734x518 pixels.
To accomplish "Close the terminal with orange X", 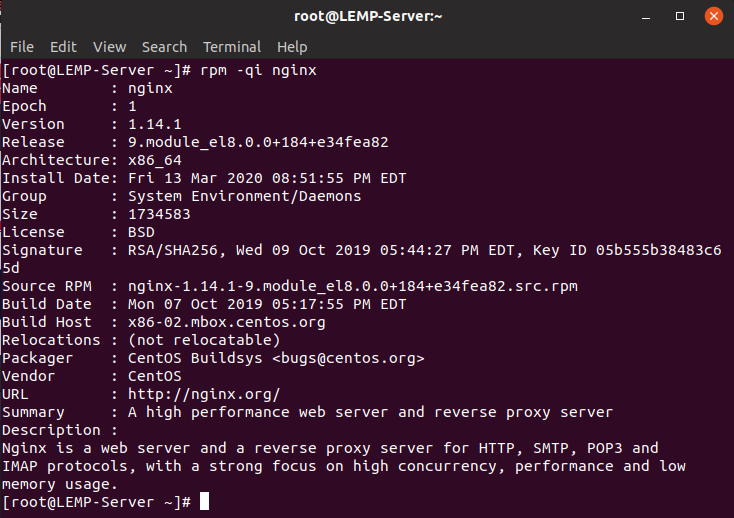I will point(713,16).
